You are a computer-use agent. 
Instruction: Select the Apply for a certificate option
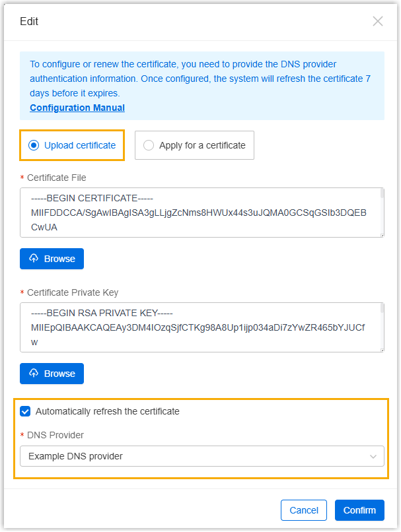click(x=149, y=145)
